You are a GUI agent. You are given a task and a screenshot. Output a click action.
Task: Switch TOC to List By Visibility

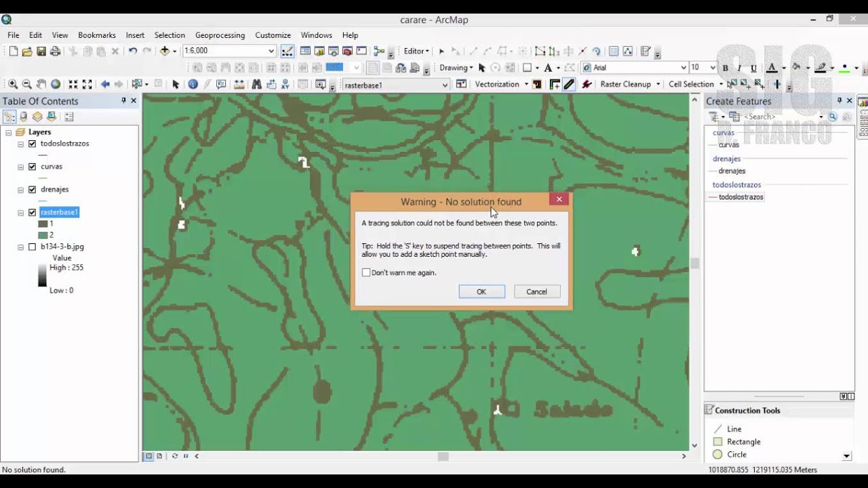37,117
